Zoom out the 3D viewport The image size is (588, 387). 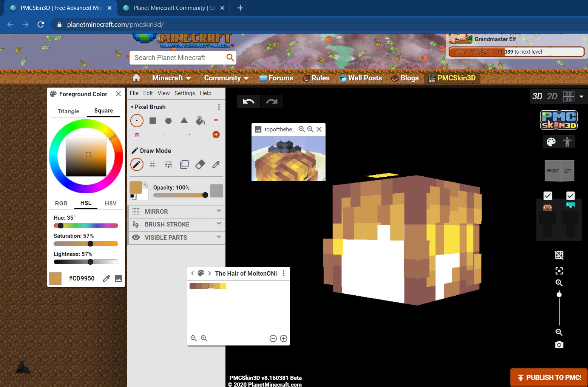pyautogui.click(x=559, y=333)
